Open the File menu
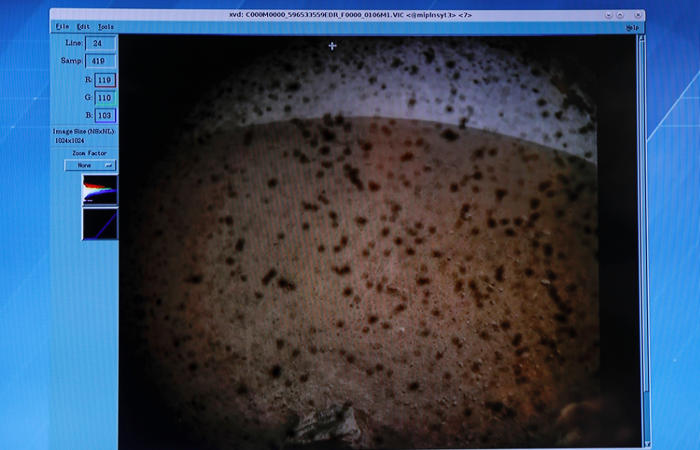 63,26
